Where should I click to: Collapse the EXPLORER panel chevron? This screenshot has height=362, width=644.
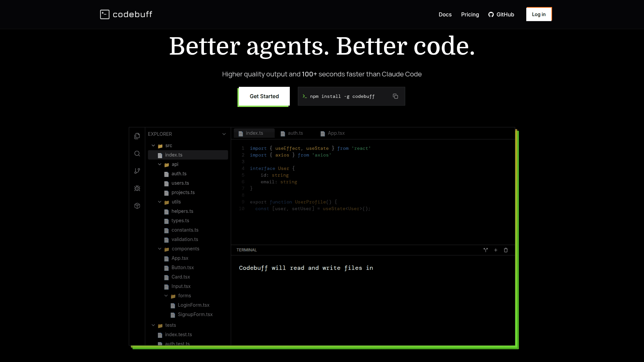click(x=224, y=134)
